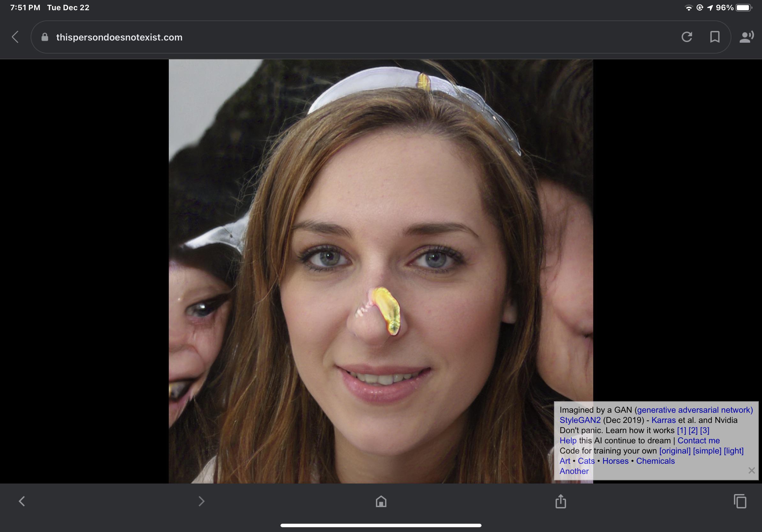Tap the voice search speaker icon

click(746, 37)
